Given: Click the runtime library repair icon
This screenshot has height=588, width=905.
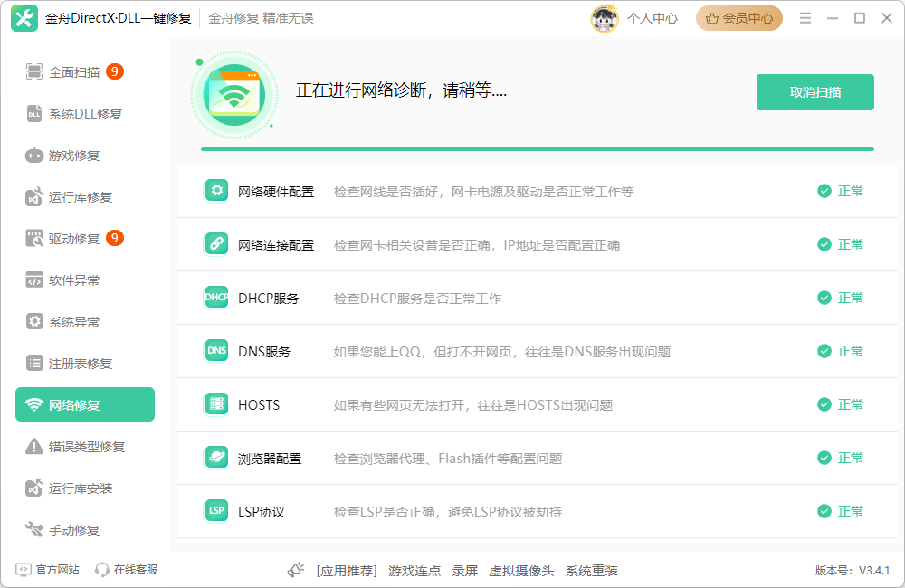Looking at the screenshot, I should (34, 197).
